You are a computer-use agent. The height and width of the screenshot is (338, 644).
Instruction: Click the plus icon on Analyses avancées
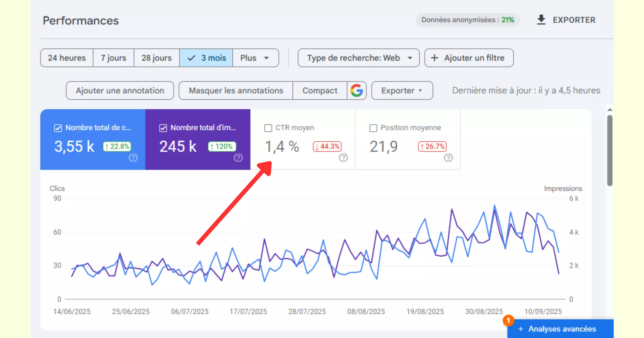click(521, 329)
